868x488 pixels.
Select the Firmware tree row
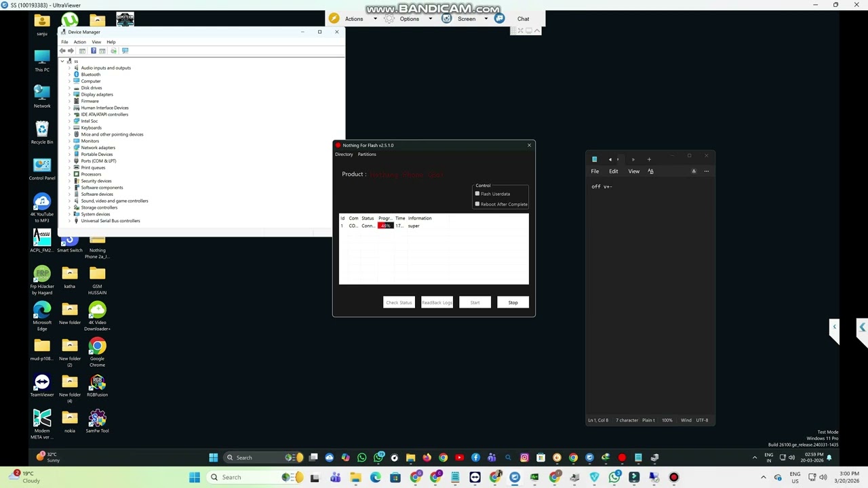(90, 101)
